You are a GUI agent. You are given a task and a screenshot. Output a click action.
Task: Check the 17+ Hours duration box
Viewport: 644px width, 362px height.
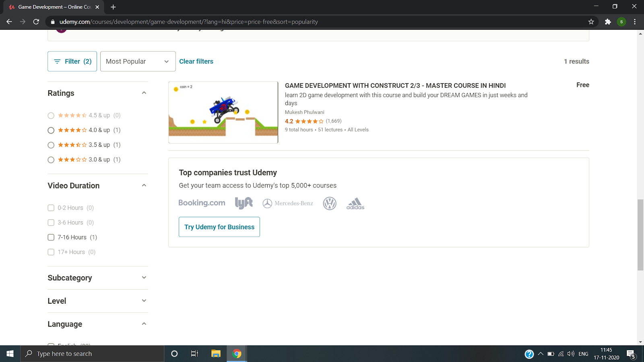coord(51,252)
